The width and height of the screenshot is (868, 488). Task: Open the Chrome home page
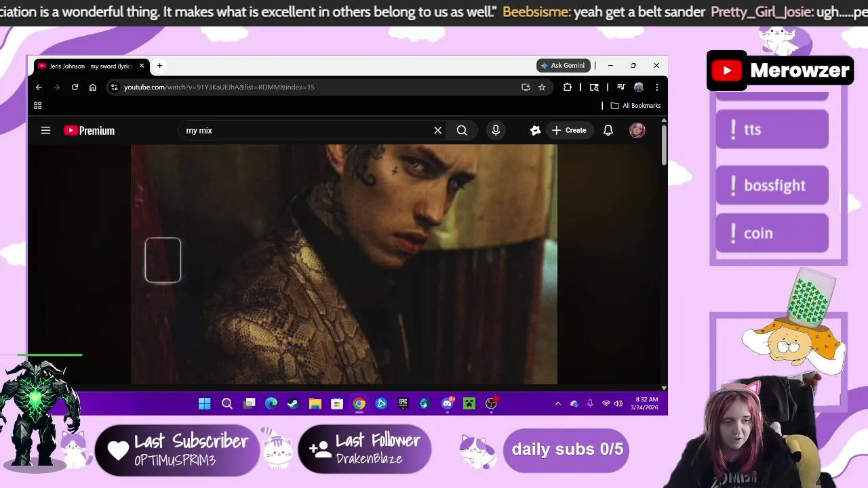click(x=93, y=87)
